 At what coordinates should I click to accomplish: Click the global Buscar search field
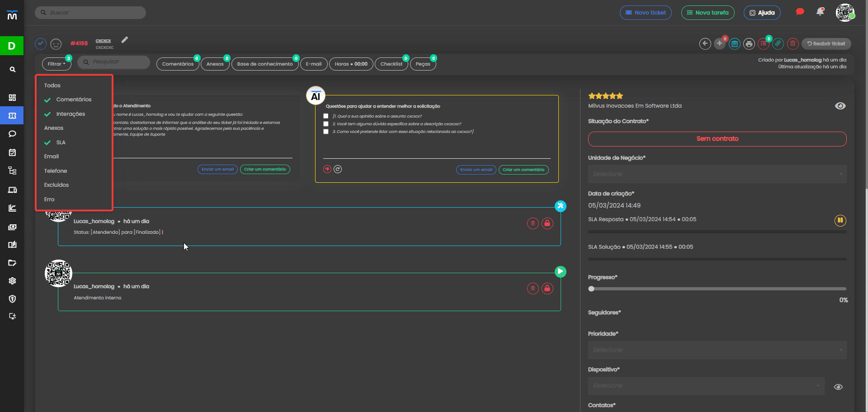coord(90,13)
